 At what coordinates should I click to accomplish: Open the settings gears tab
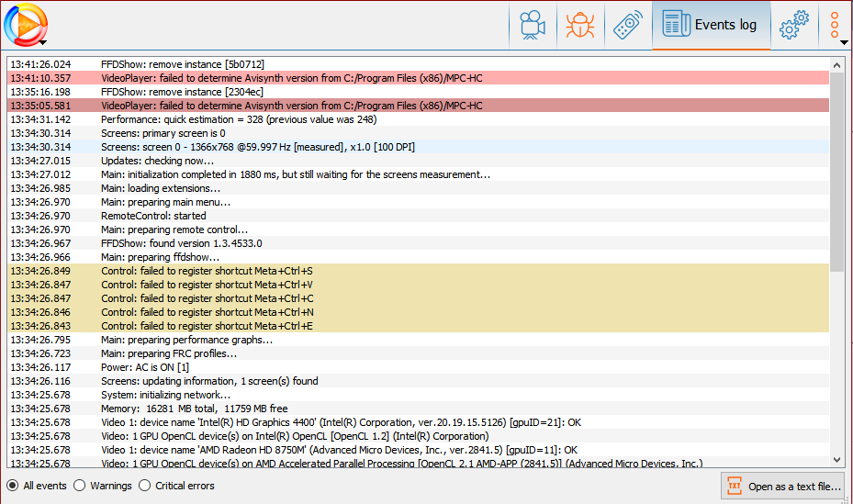[794, 25]
